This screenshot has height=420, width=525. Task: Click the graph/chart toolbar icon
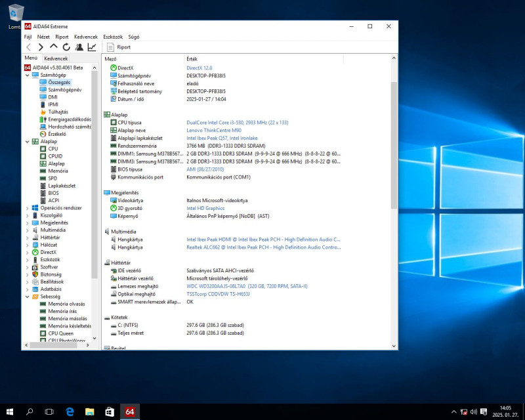(x=92, y=47)
